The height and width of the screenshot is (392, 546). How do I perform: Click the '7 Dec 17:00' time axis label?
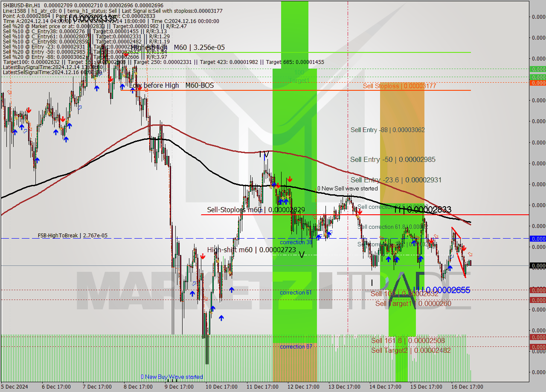98,387
